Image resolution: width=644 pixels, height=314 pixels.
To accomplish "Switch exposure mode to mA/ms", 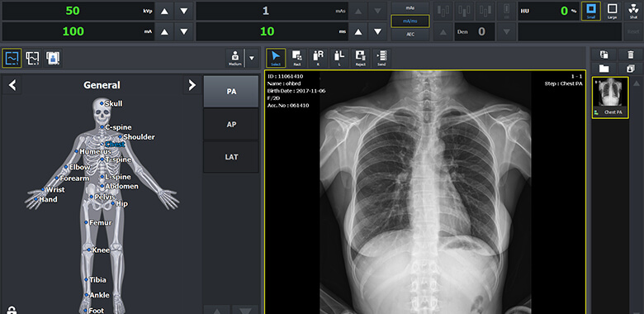I will click(x=410, y=21).
